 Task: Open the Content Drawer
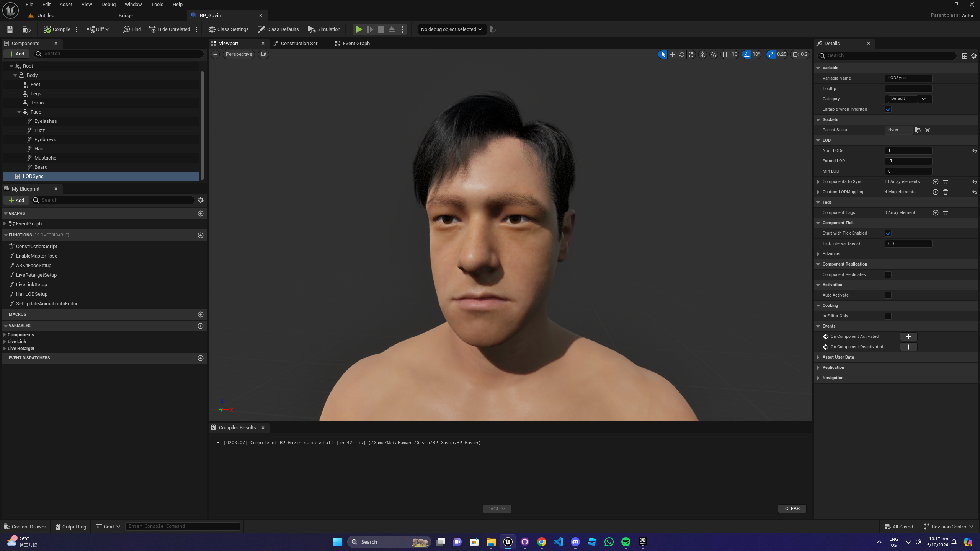click(25, 527)
